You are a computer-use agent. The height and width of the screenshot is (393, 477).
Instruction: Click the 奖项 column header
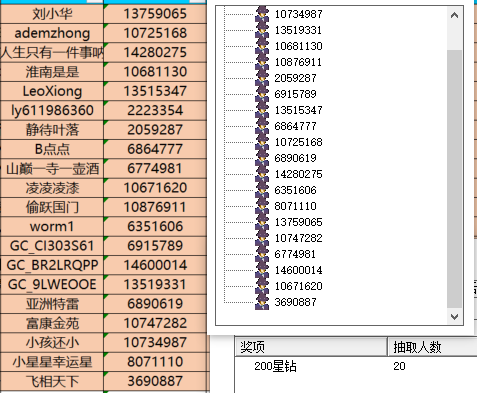click(311, 347)
